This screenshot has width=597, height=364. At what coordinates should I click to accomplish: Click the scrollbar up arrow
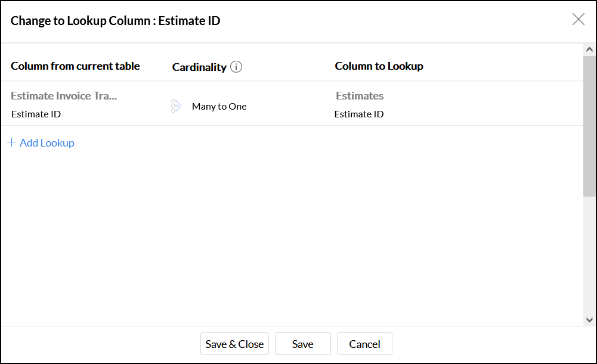(x=589, y=50)
